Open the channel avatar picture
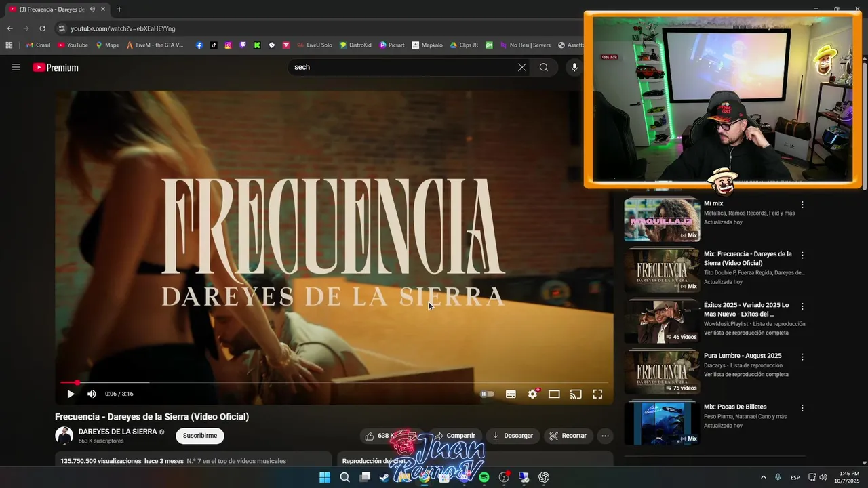The height and width of the screenshot is (488, 868). (64, 436)
